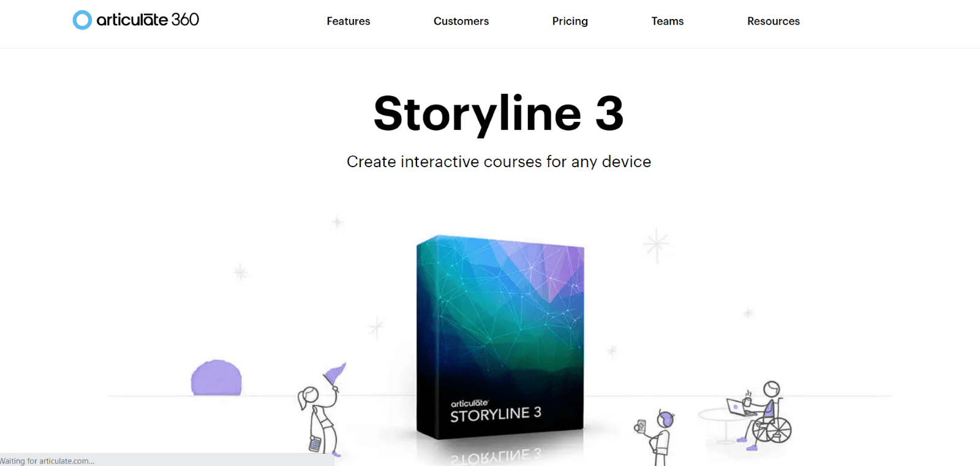Click the child holding phone illustration
The image size is (980, 466).
pyautogui.click(x=657, y=437)
